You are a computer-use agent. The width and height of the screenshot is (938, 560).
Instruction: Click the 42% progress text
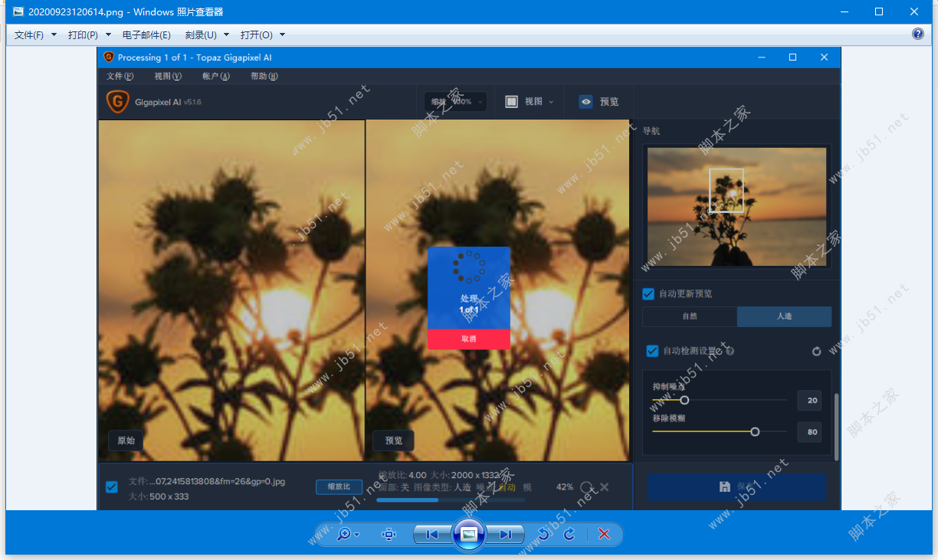tap(565, 487)
